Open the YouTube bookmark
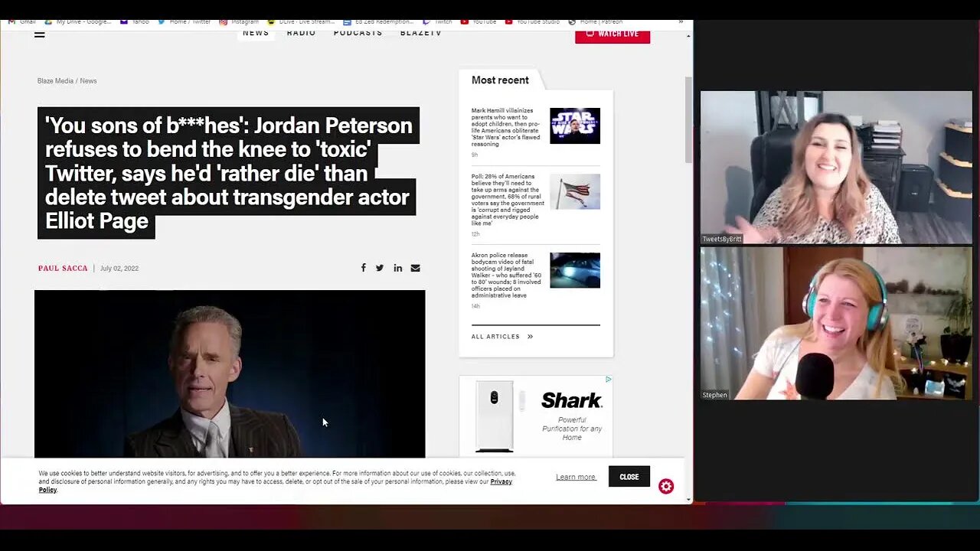Viewport: 980px width, 551px height. [479, 22]
